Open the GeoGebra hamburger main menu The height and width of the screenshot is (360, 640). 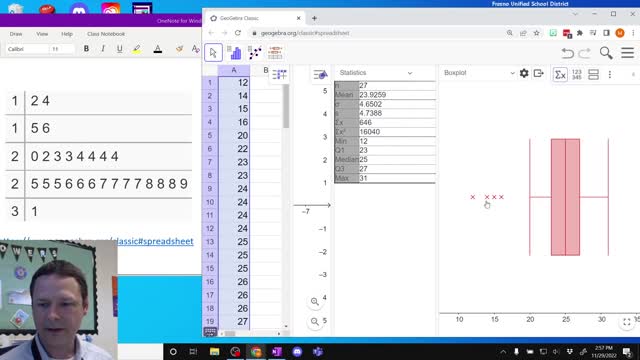[x=627, y=53]
